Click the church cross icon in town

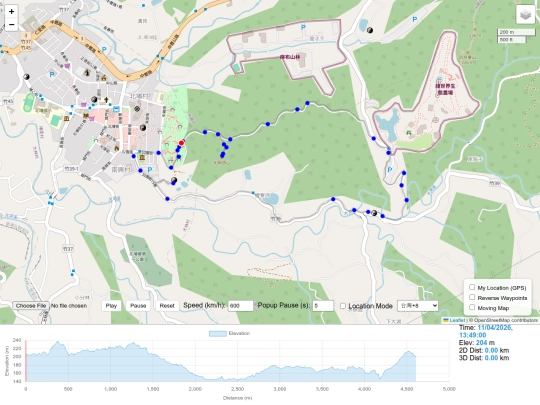tap(106, 100)
